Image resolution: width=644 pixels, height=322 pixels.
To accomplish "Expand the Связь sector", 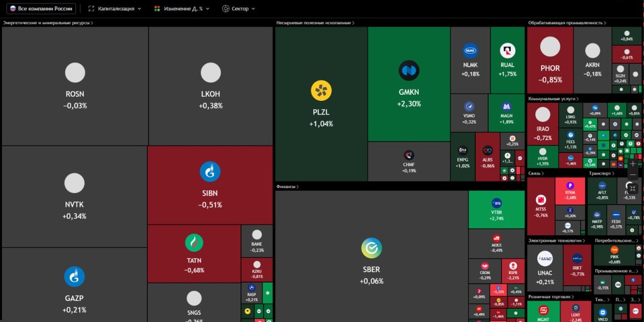I will [x=536, y=174].
